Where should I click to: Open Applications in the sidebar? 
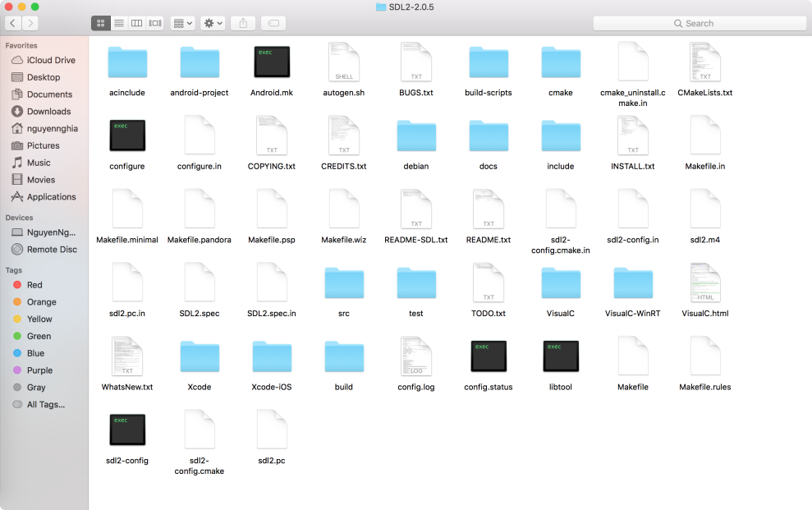[51, 197]
